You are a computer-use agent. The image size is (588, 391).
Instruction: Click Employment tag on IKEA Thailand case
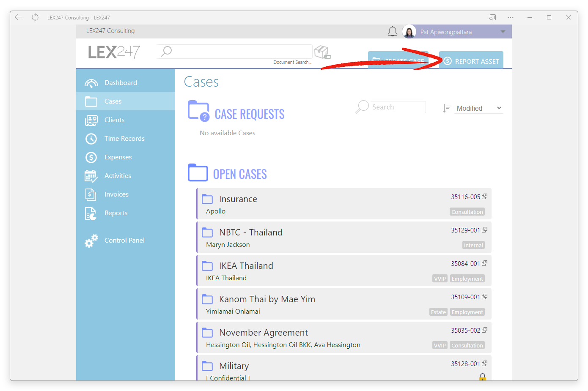click(x=467, y=279)
